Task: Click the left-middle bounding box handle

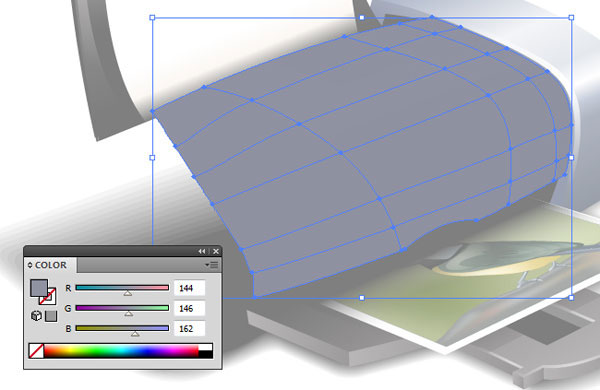Action: 152,158
